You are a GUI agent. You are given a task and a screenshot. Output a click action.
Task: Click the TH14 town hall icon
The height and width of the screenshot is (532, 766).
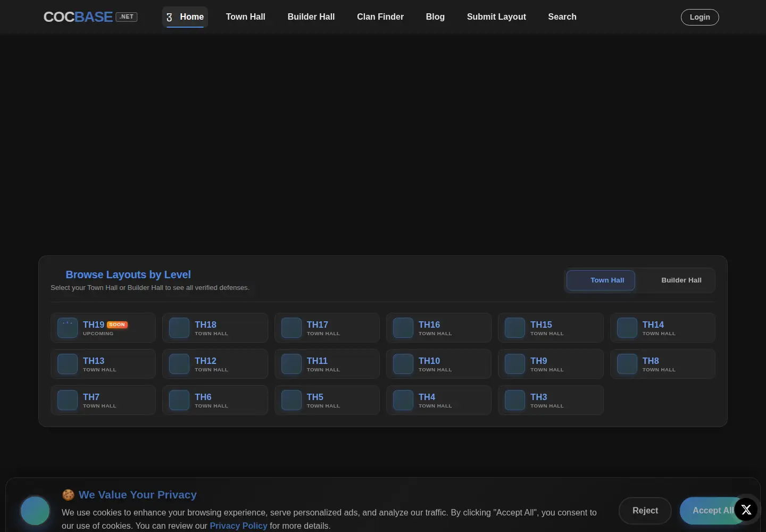pyautogui.click(x=627, y=328)
